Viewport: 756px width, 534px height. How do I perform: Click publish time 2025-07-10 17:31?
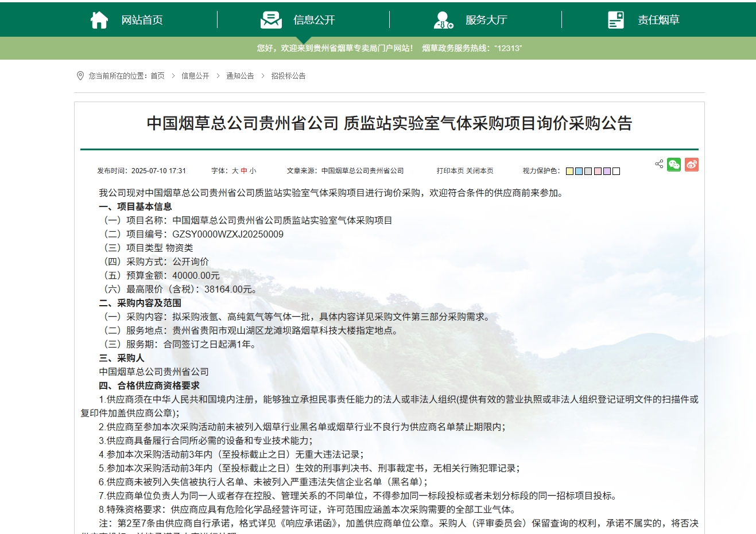pos(158,171)
